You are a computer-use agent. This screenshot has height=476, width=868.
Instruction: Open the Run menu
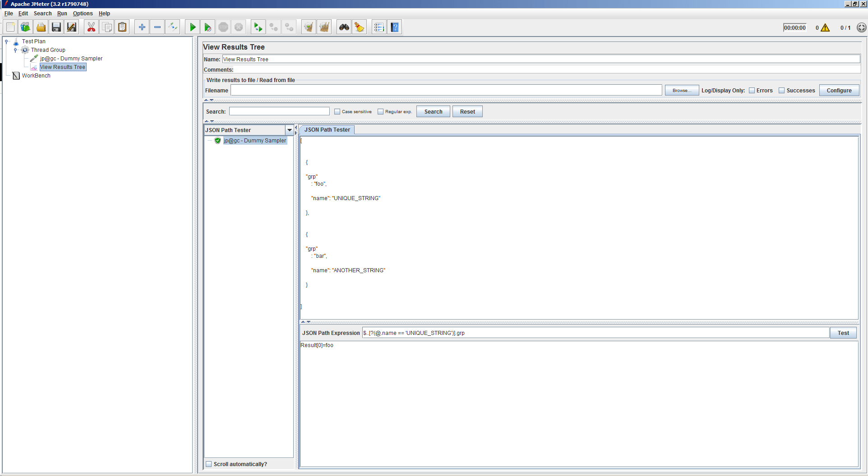[x=62, y=14]
